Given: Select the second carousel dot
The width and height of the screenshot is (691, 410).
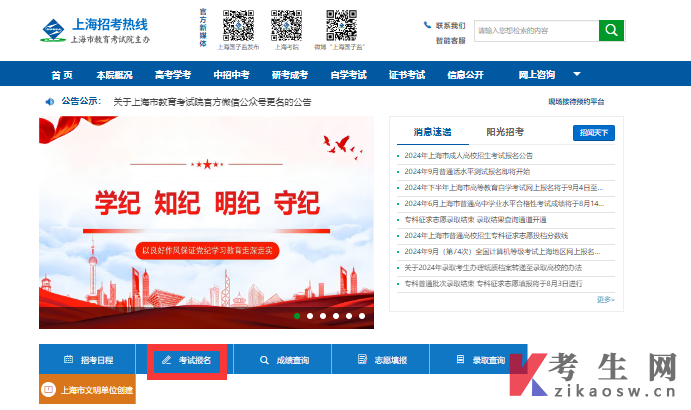Looking at the screenshot, I should click(310, 316).
